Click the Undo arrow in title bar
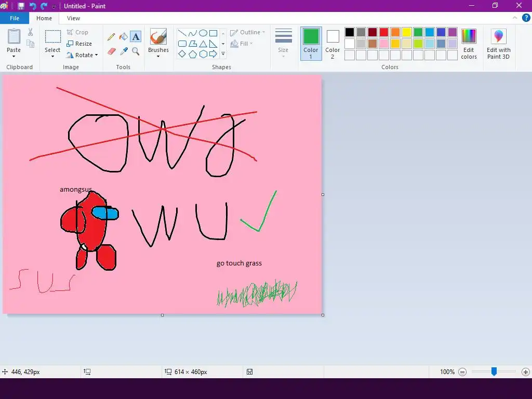 [x=33, y=6]
